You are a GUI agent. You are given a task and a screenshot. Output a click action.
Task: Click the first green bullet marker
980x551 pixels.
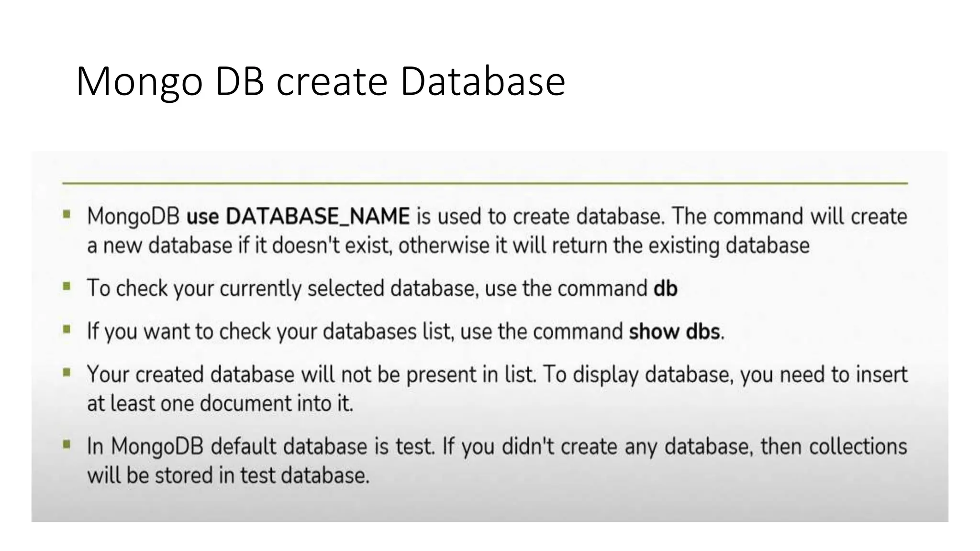67,214
